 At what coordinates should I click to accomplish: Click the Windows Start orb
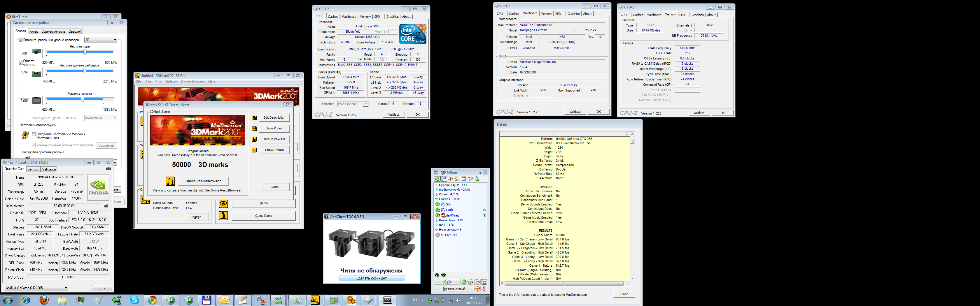click(x=8, y=300)
